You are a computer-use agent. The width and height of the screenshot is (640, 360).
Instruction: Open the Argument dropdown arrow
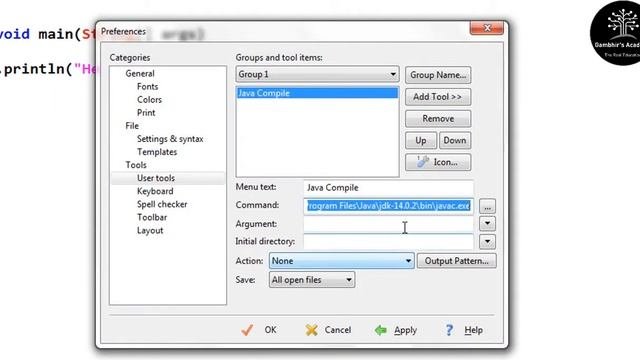coord(487,224)
